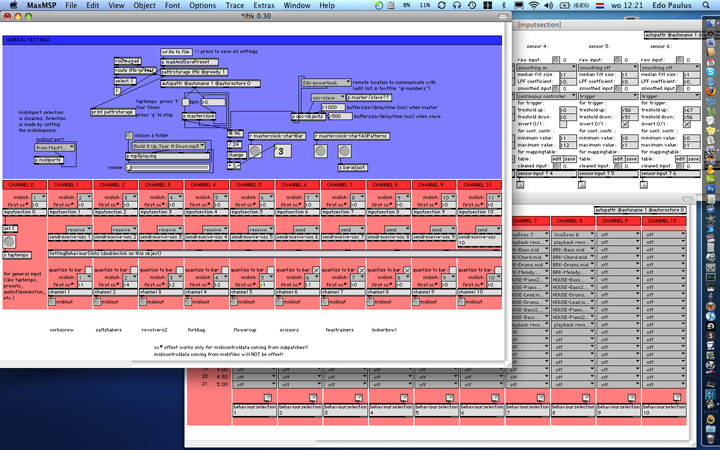The height and width of the screenshot is (450, 720).
Task: Click the bang button above s baradjust
Action: pyautogui.click(x=344, y=151)
